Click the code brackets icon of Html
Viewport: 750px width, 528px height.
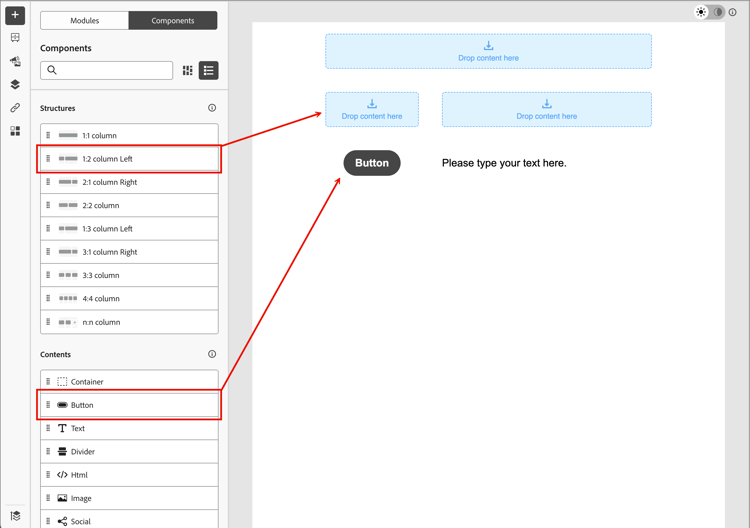pos(62,475)
